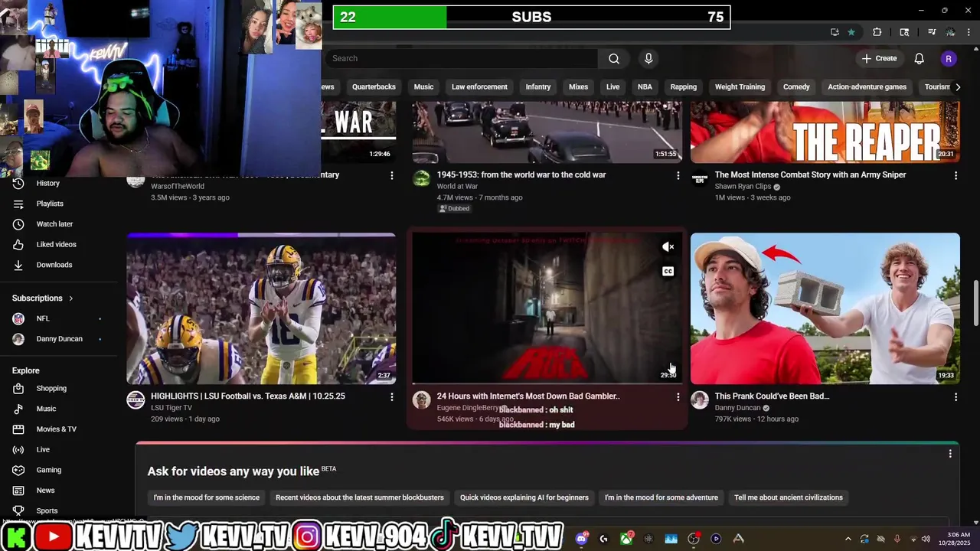Select the Weight Training filter chip
This screenshot has width=980, height=551.
click(740, 86)
